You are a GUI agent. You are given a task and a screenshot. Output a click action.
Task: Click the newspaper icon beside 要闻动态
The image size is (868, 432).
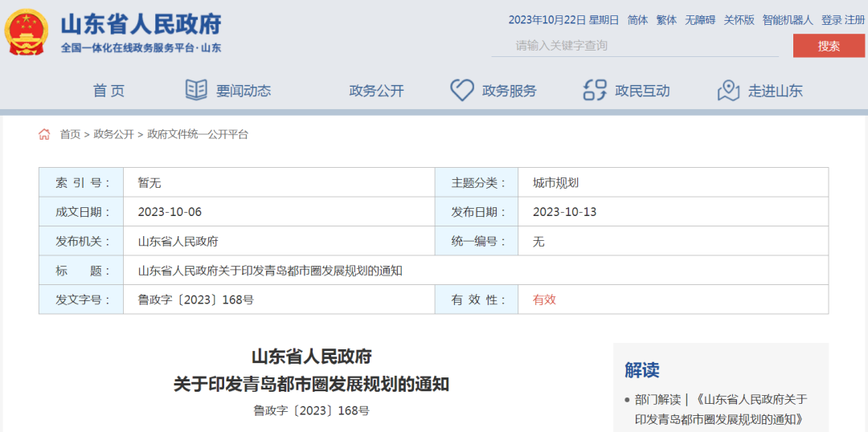[196, 90]
